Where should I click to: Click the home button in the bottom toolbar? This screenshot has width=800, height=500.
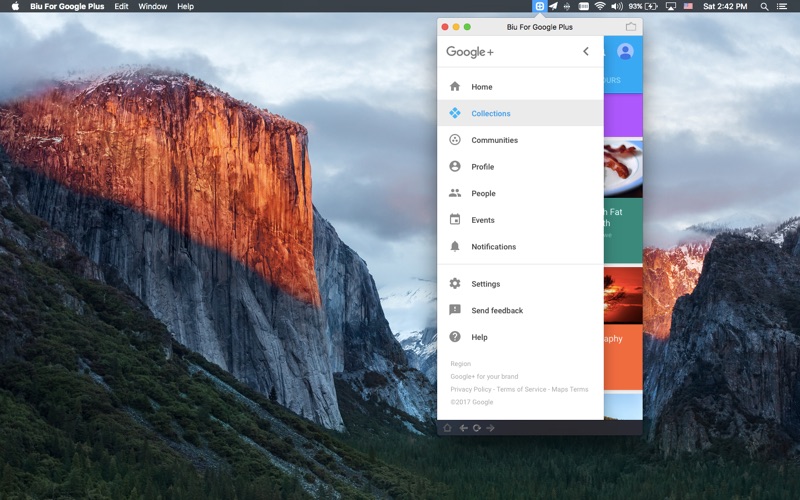447,428
